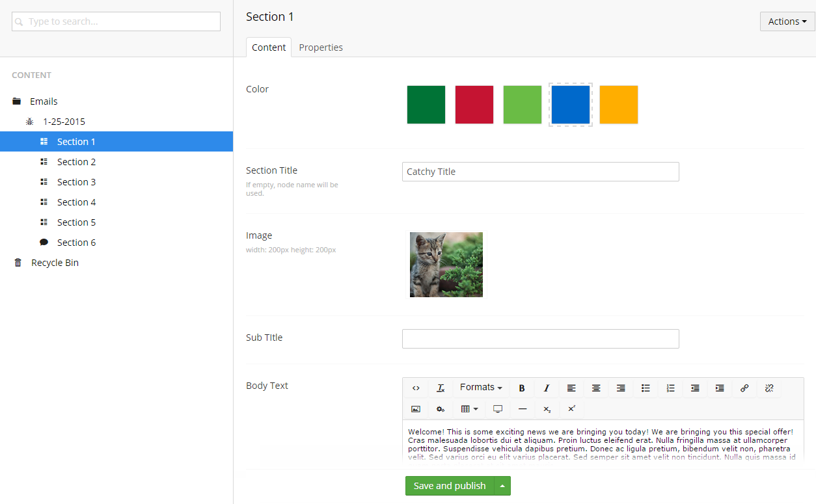The height and width of the screenshot is (504, 816).
Task: Select Section 3 in content tree
Action: [76, 182]
